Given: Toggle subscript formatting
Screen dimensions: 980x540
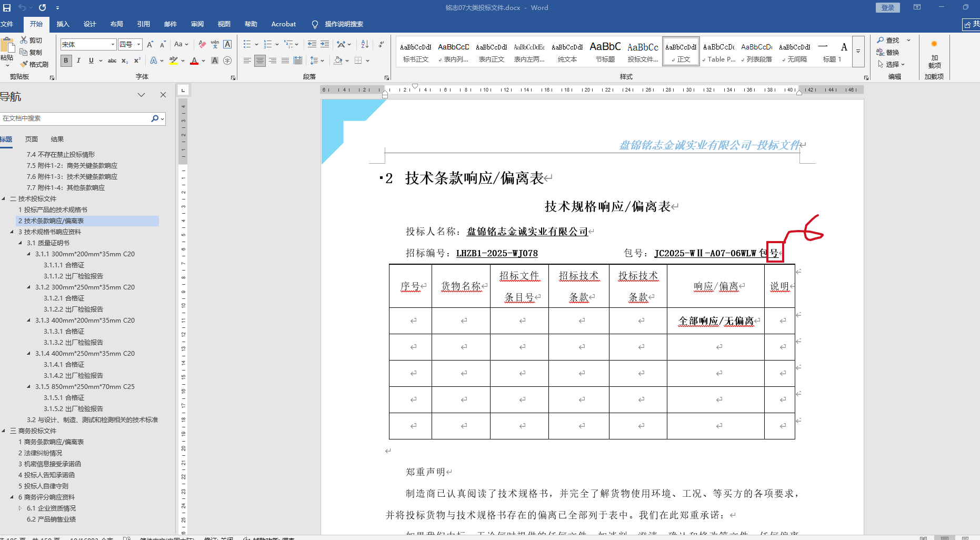Looking at the screenshot, I should coord(125,61).
